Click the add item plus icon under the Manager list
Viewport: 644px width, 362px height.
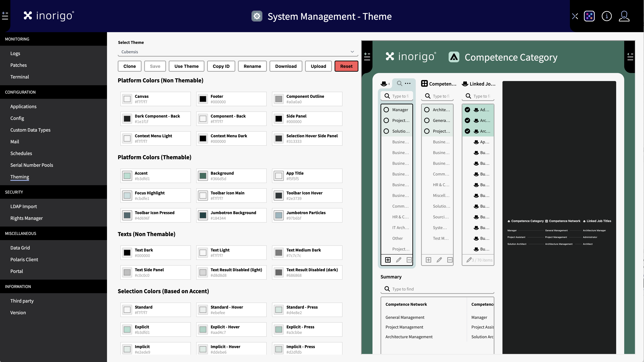coord(388,260)
